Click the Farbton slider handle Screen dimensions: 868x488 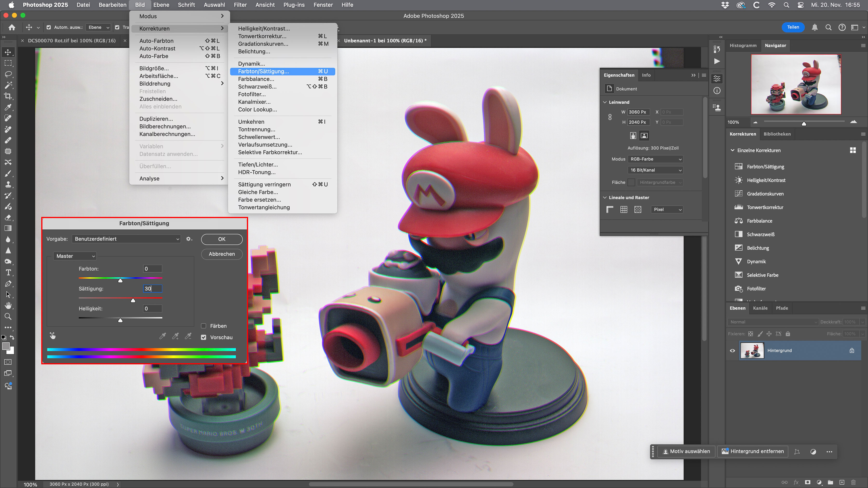(x=120, y=280)
